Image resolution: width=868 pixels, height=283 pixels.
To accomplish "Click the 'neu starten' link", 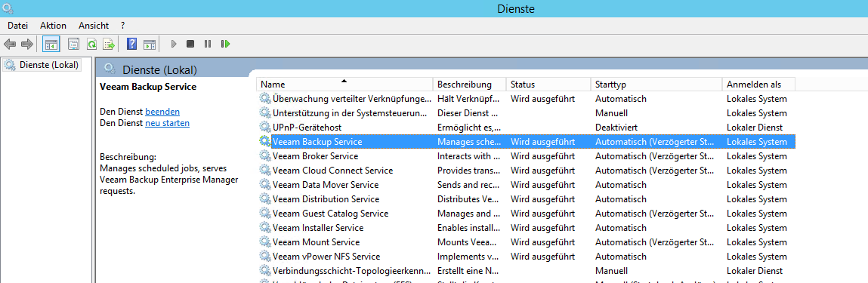I will (x=167, y=123).
